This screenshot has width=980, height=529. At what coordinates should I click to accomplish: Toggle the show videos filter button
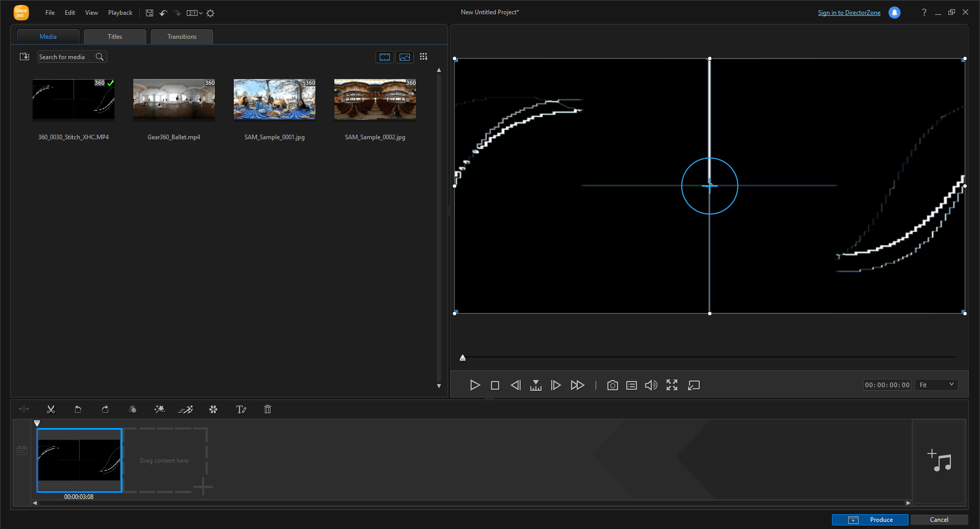385,57
